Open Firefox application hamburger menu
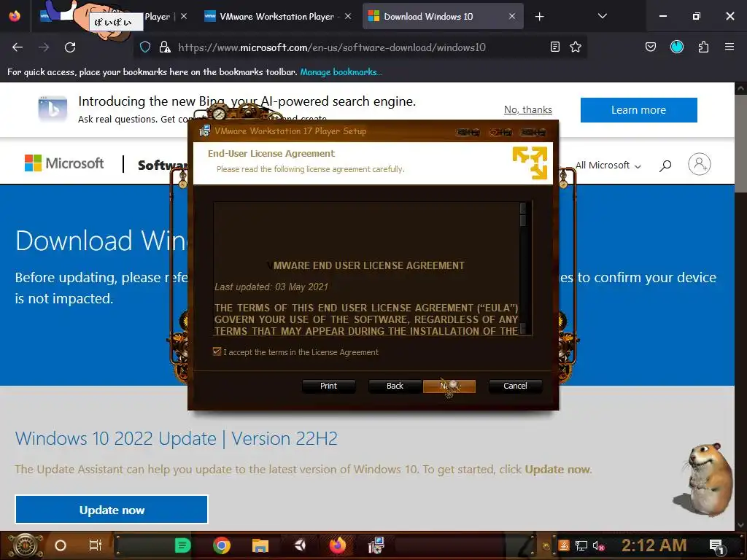The image size is (747, 560). (729, 47)
